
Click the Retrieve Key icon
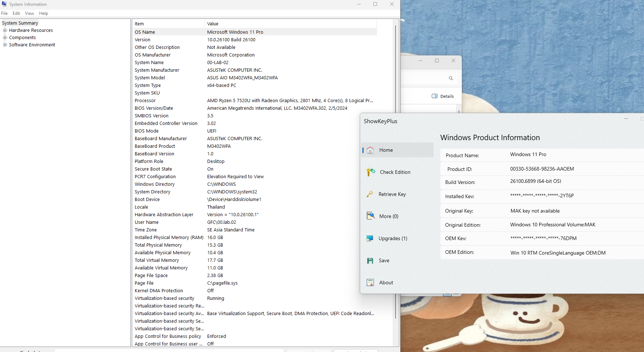(370, 194)
